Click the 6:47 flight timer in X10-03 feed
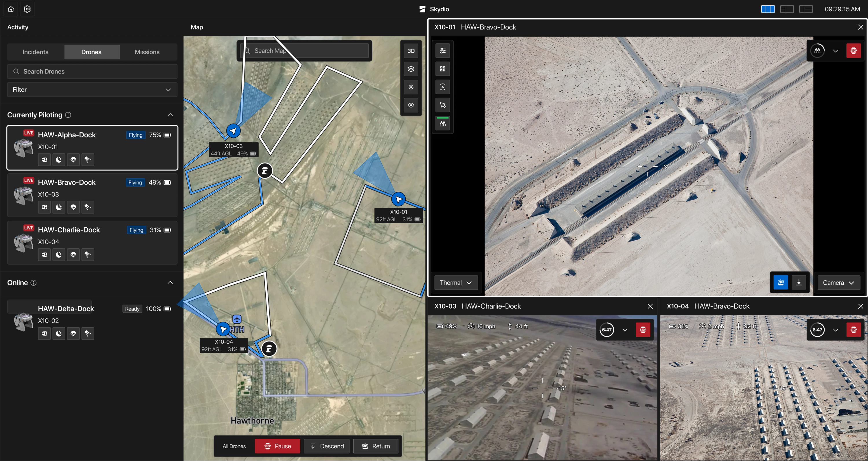The height and width of the screenshot is (461, 868). [x=606, y=330]
